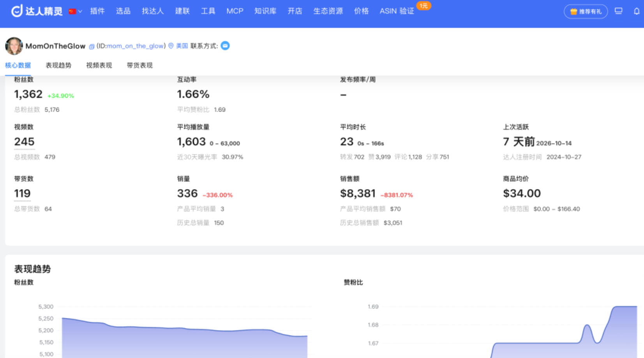Switch to the 视频表现 tab

[x=99, y=65]
